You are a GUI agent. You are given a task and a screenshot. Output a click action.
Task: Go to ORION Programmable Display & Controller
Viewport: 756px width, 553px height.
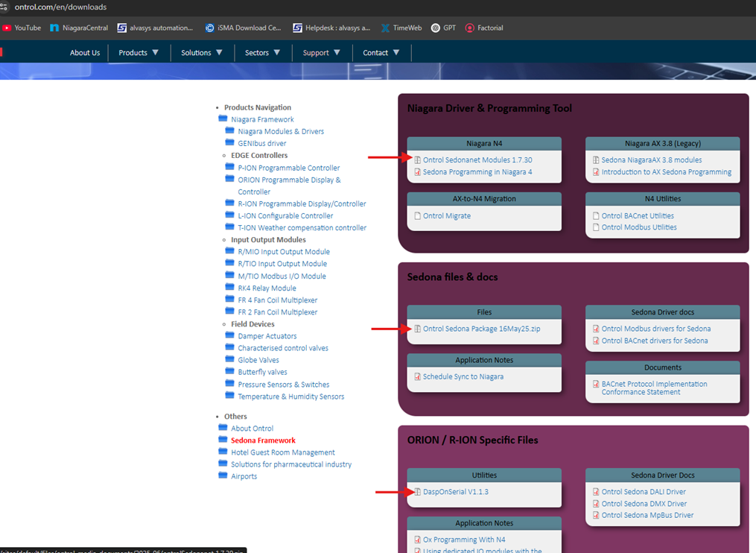click(x=289, y=186)
